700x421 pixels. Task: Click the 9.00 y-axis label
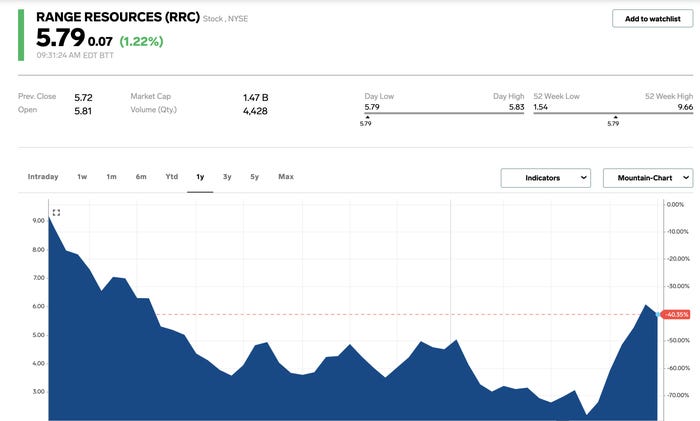pyautogui.click(x=38, y=221)
